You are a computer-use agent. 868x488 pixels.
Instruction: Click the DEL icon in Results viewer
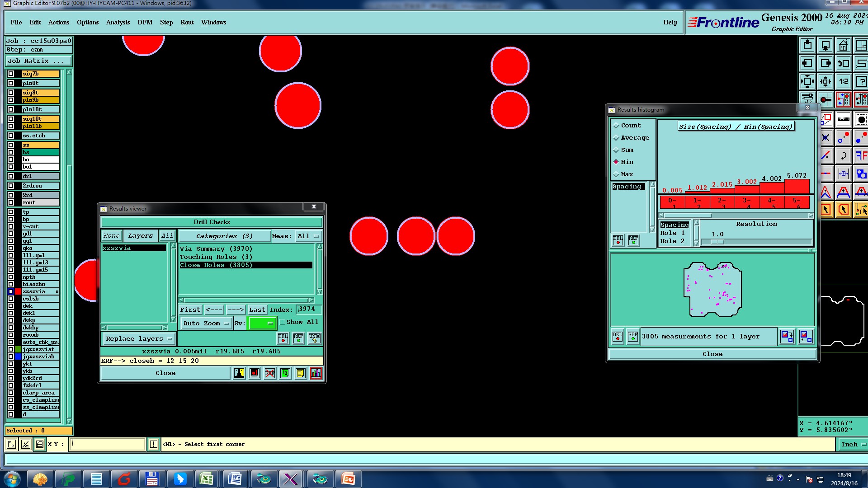(x=283, y=338)
